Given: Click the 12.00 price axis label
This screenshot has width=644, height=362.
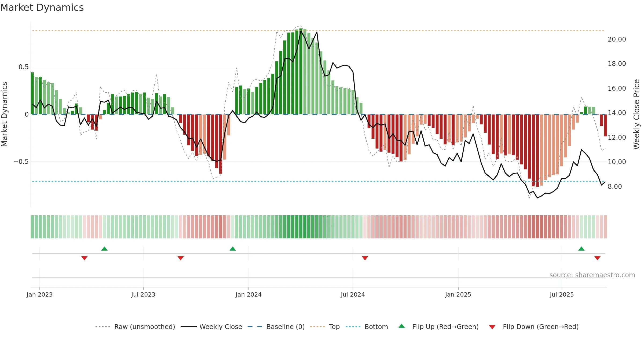Looking at the screenshot, I should click(x=617, y=138).
